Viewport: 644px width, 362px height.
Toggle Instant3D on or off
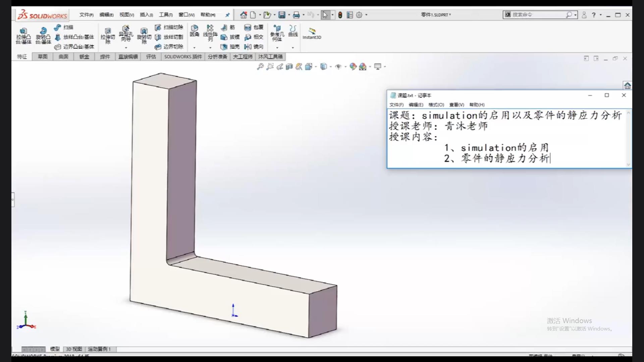tap(312, 34)
